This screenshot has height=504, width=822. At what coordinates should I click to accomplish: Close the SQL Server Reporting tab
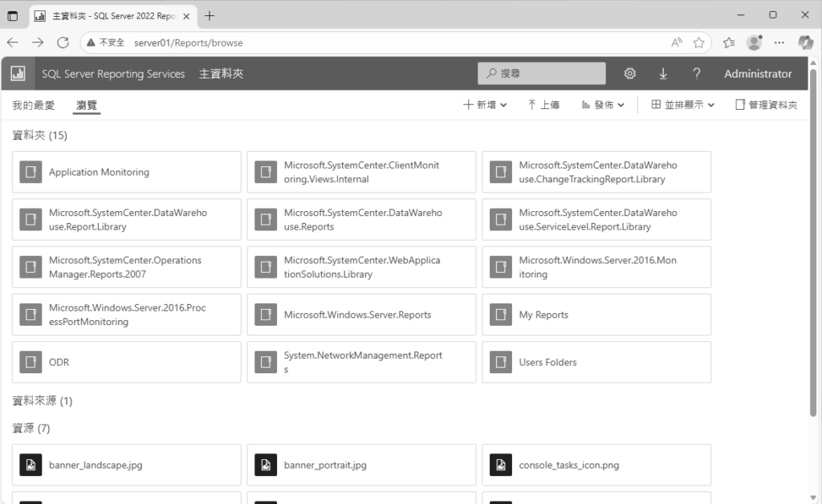tap(186, 16)
